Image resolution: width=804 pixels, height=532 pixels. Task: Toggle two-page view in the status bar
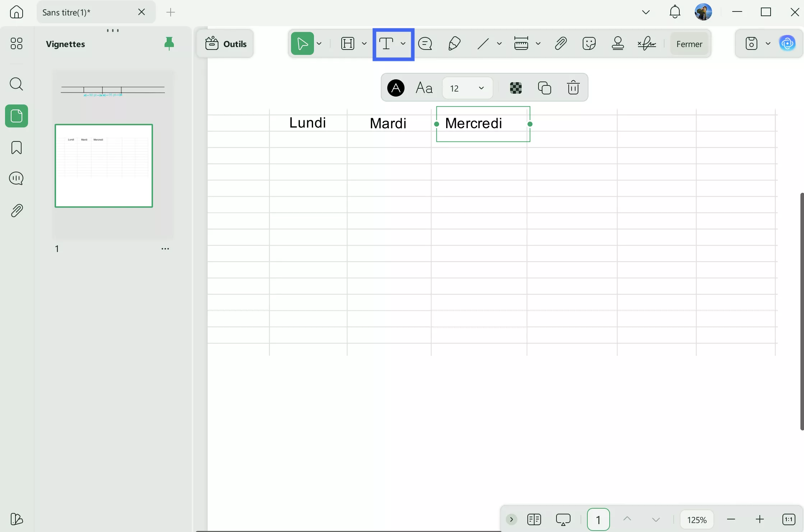534,519
